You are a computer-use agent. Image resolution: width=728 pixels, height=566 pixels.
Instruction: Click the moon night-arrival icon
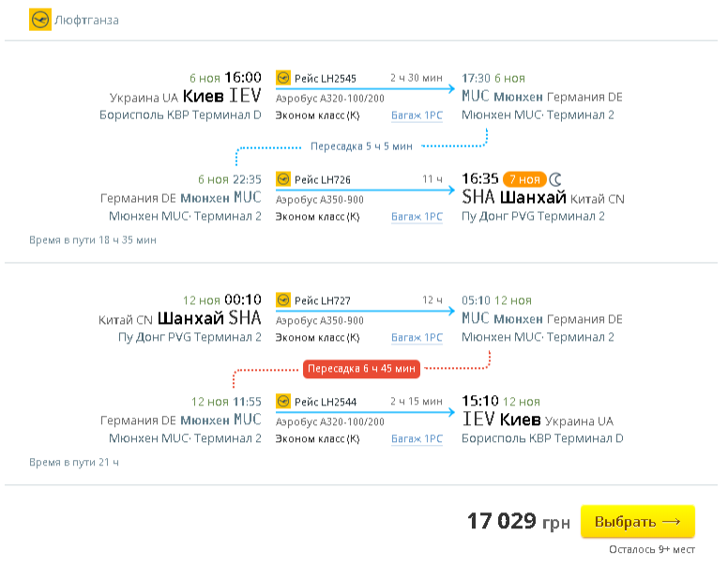(555, 178)
